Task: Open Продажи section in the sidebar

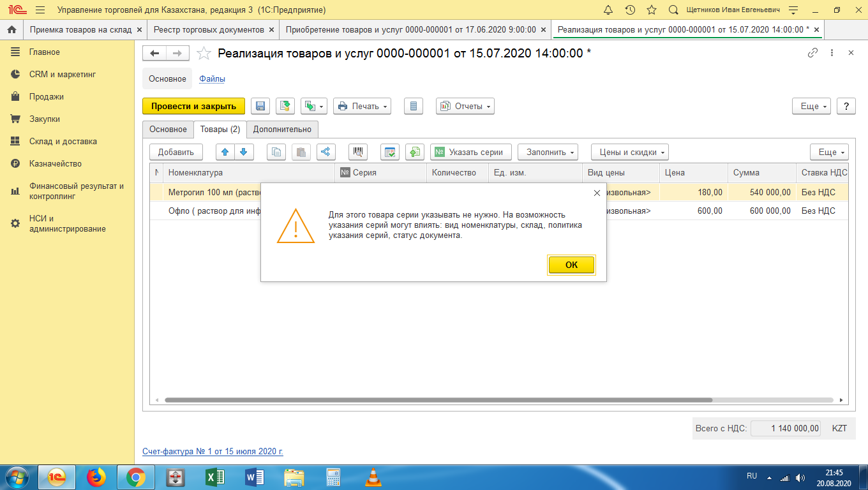Action: pyautogui.click(x=46, y=97)
